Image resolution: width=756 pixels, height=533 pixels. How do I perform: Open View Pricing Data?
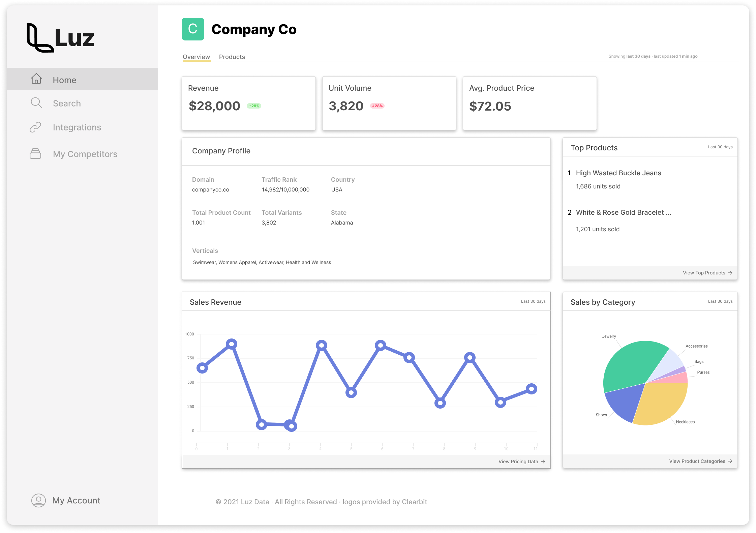click(518, 461)
